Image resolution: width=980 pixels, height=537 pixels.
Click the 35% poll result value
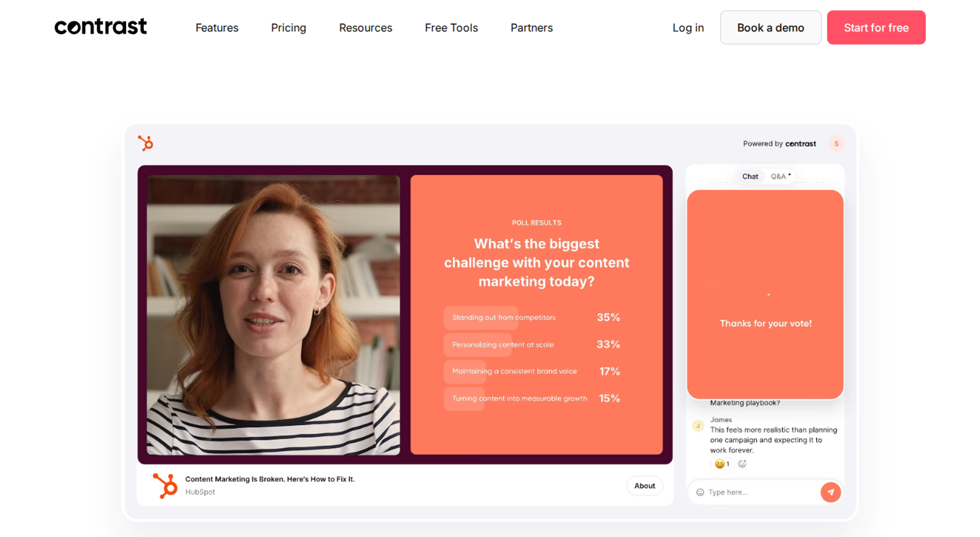608,317
